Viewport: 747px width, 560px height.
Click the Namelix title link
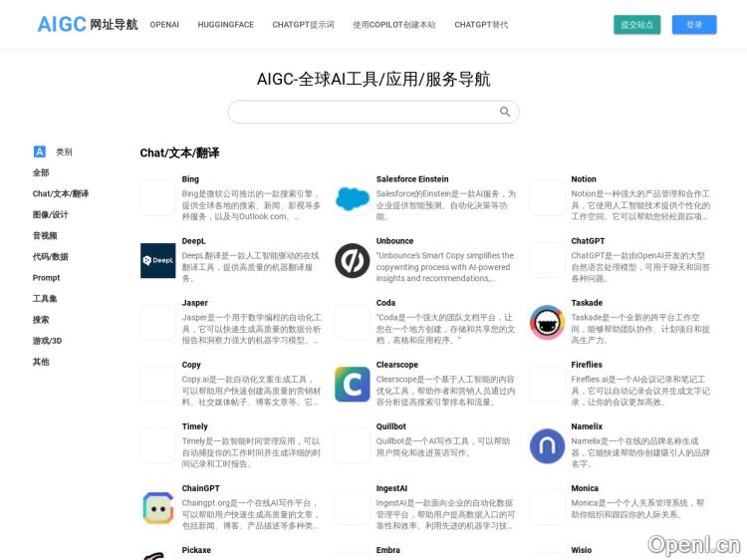587,426
